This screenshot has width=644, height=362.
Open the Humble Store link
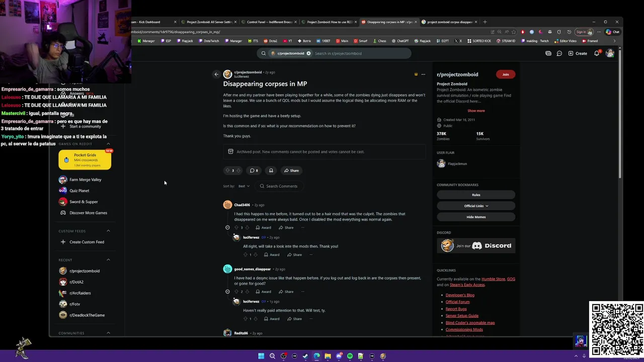493,279
